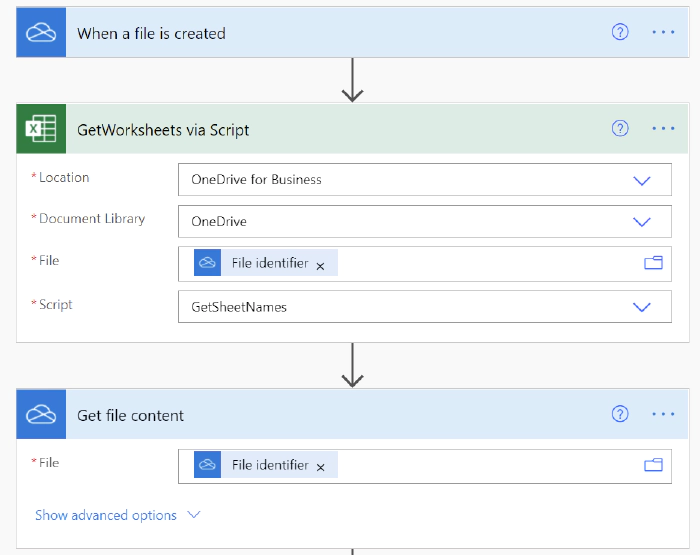This screenshot has width=700, height=555.
Task: Click Show advanced options link
Action: 106,515
